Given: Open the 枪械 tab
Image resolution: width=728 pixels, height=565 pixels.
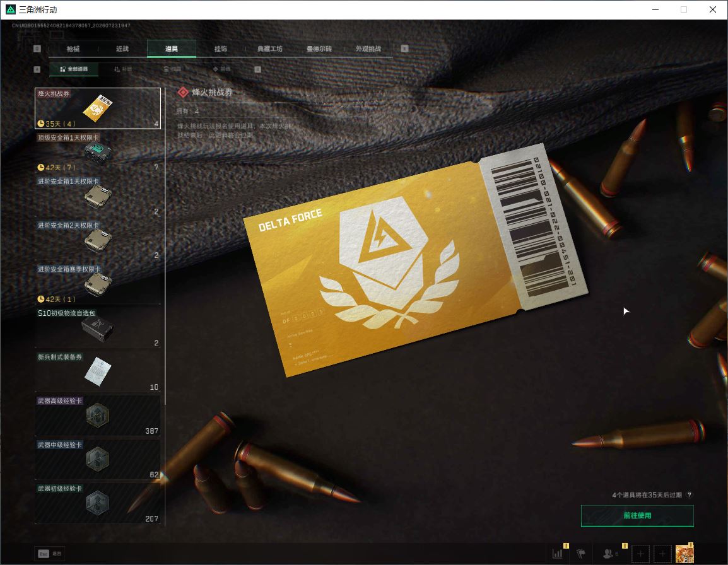Looking at the screenshot, I should 73,49.
